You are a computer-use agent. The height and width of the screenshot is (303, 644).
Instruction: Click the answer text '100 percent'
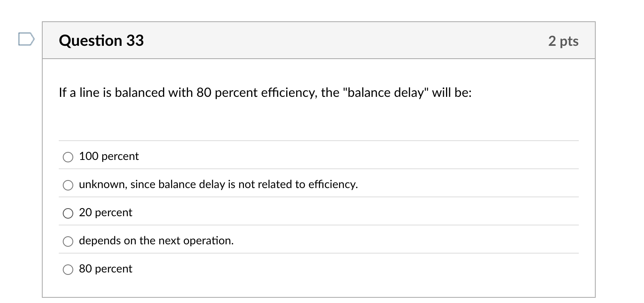tap(109, 156)
